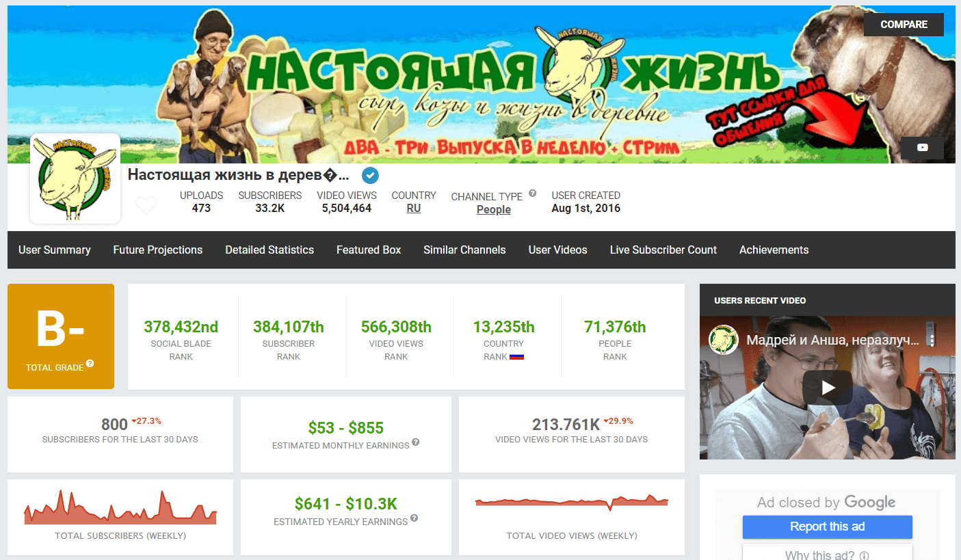The image size is (961, 560).
Task: Open help for Estimated Yearly Earnings
Action: (414, 519)
